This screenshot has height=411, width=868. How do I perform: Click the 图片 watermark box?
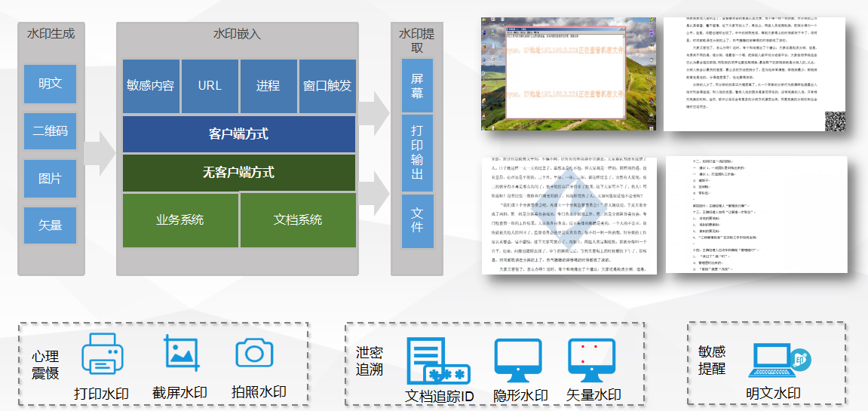pos(51,179)
